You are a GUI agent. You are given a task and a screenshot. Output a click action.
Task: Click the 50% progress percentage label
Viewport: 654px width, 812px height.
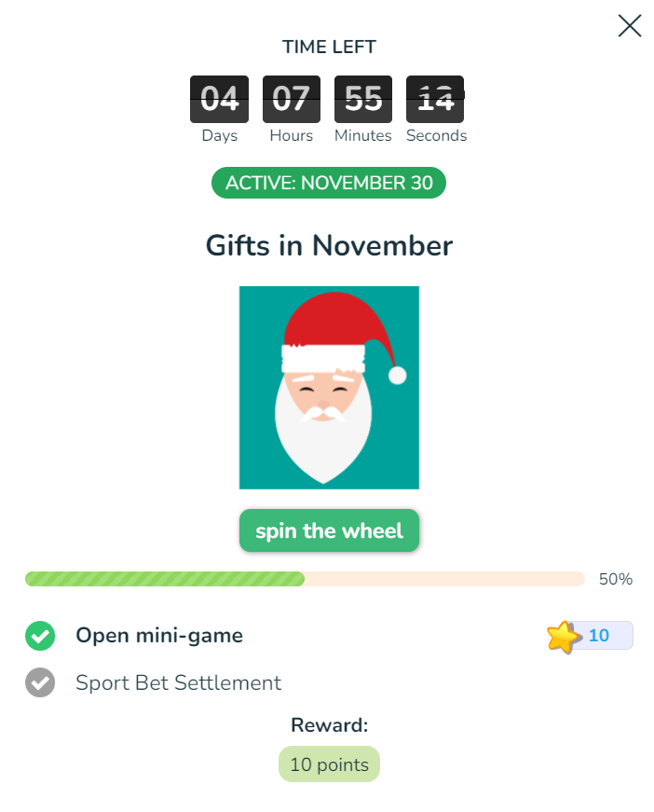point(616,579)
